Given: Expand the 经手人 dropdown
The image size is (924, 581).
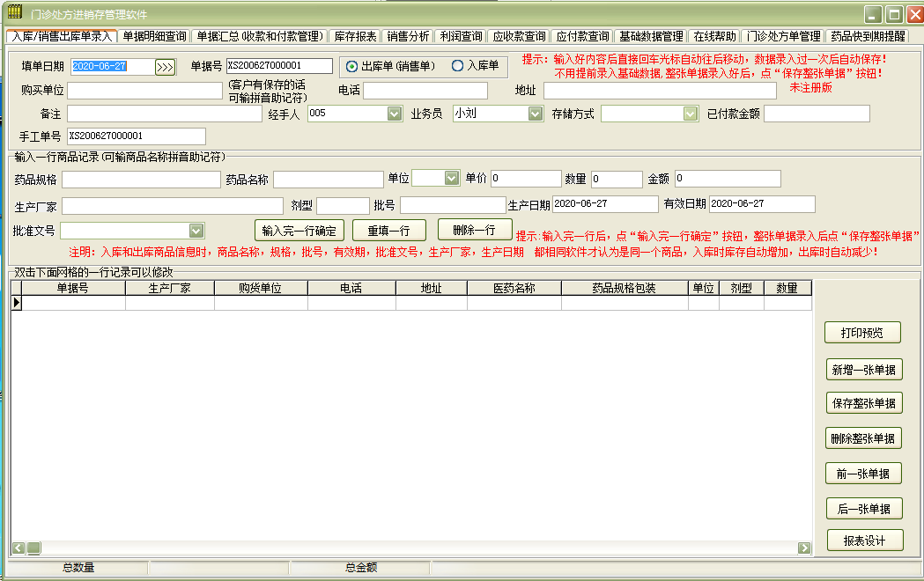Looking at the screenshot, I should click(394, 114).
